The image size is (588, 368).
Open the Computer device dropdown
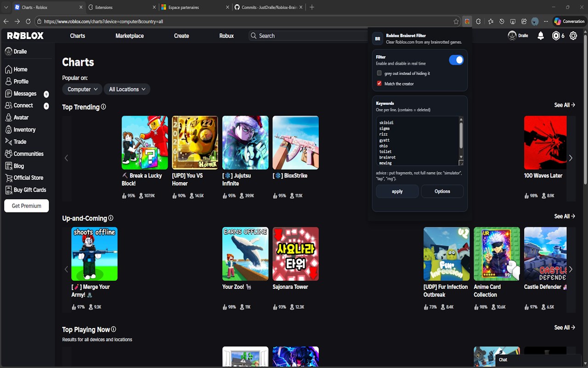[83, 89]
